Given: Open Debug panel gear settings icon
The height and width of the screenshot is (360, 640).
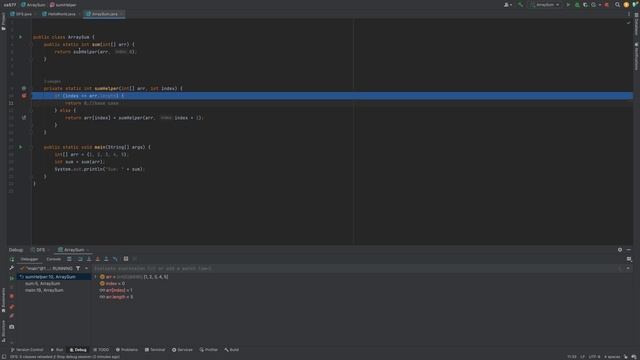Looking at the screenshot, I should point(620,250).
